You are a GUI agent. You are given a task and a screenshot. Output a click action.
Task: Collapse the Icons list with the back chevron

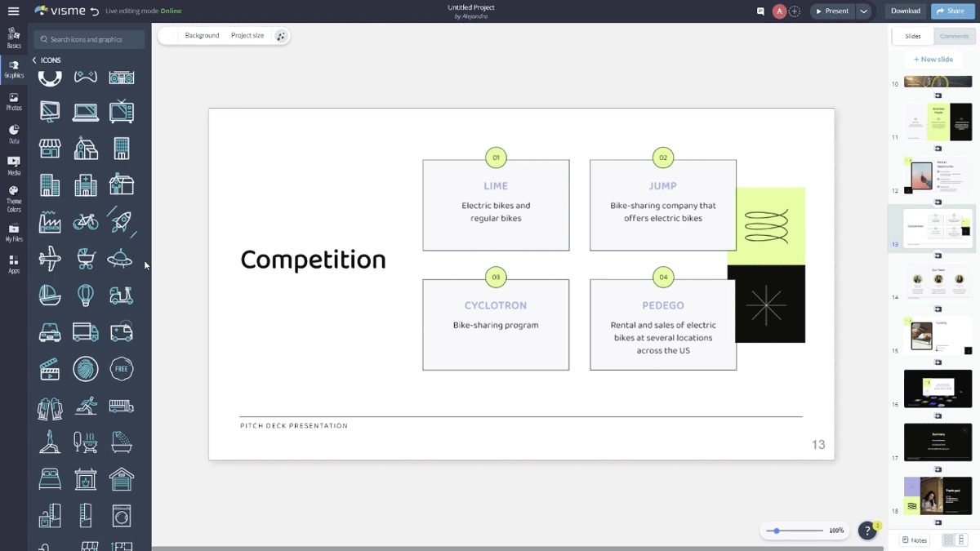pyautogui.click(x=33, y=60)
